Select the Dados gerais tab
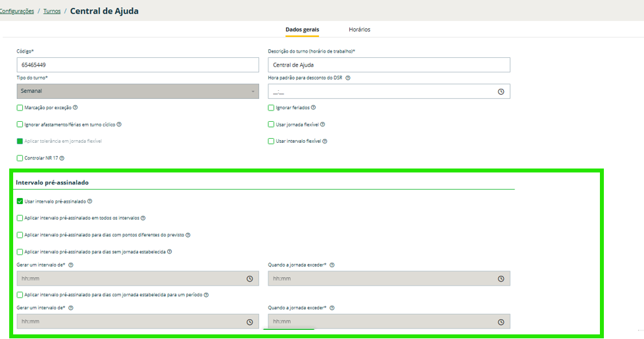The image size is (644, 339). click(302, 30)
